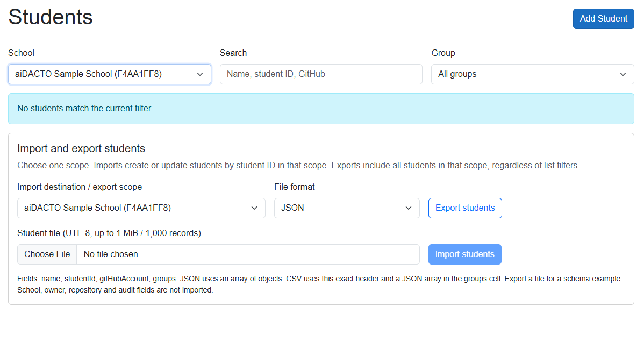Click the 'File format' label
644x342 pixels.
coord(294,187)
